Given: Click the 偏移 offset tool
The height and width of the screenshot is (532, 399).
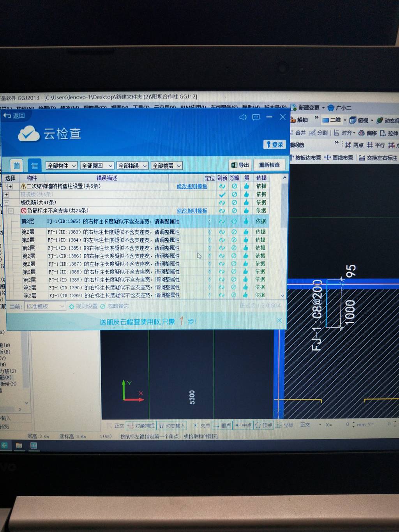Looking at the screenshot, I should tap(368, 133).
